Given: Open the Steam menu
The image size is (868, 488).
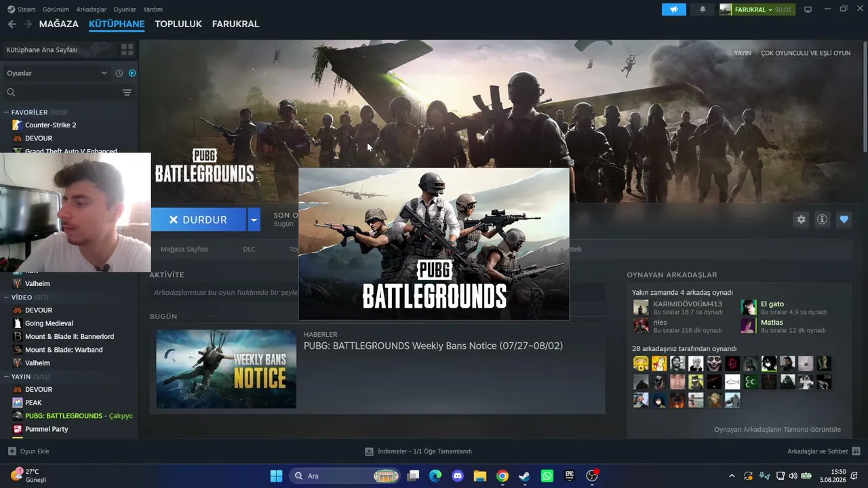Looking at the screenshot, I should click(x=22, y=9).
